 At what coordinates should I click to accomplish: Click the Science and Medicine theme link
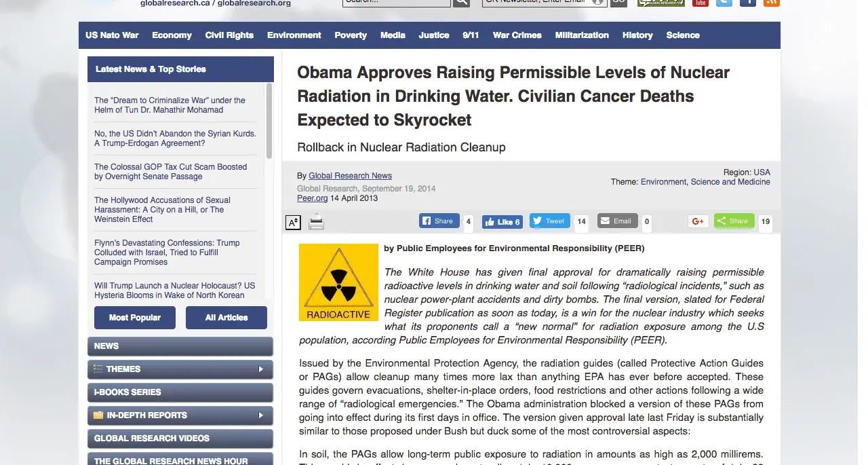pos(730,182)
